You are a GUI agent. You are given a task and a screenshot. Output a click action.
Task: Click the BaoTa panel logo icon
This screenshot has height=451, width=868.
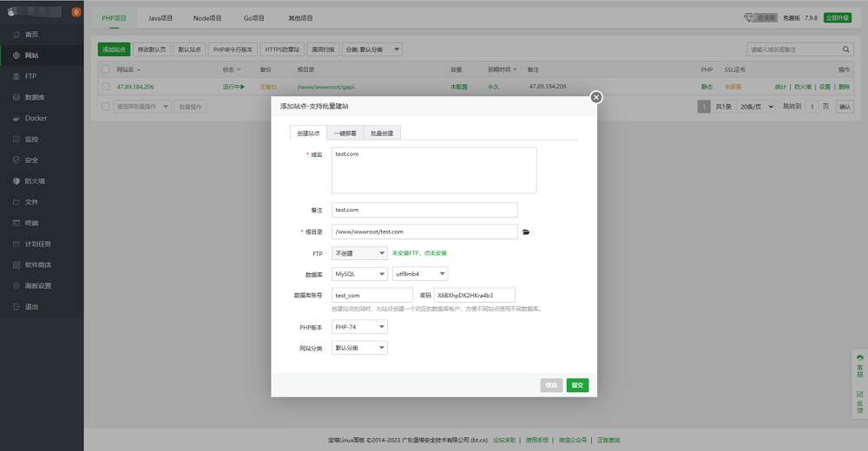click(x=11, y=11)
